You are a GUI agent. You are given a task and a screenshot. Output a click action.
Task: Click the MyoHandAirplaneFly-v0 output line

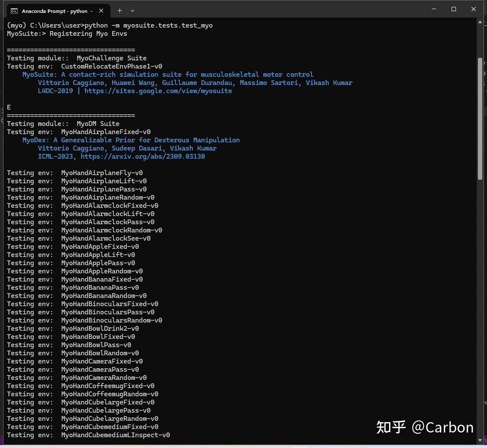point(102,173)
